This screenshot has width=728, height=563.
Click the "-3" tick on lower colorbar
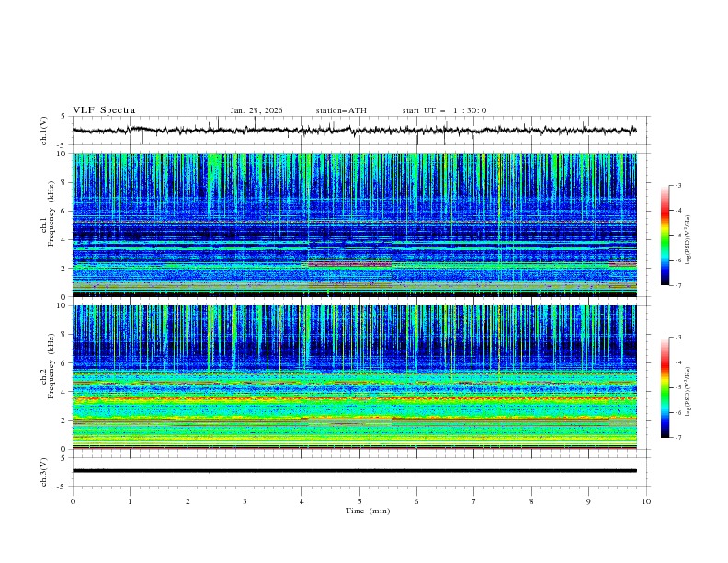point(677,338)
